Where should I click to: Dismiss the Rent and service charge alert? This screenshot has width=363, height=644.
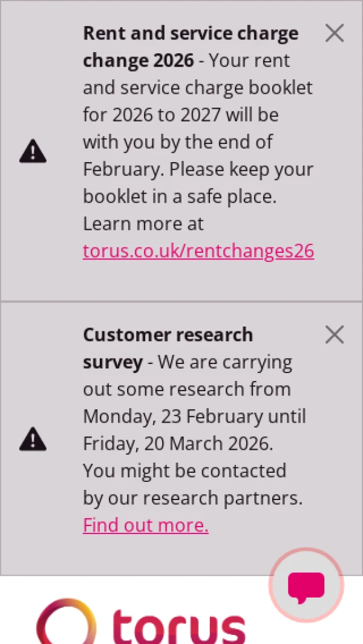[334, 33]
